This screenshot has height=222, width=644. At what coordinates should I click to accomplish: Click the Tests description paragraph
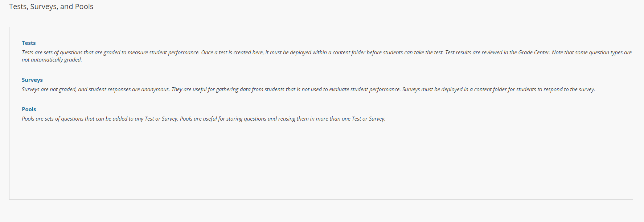click(x=327, y=56)
